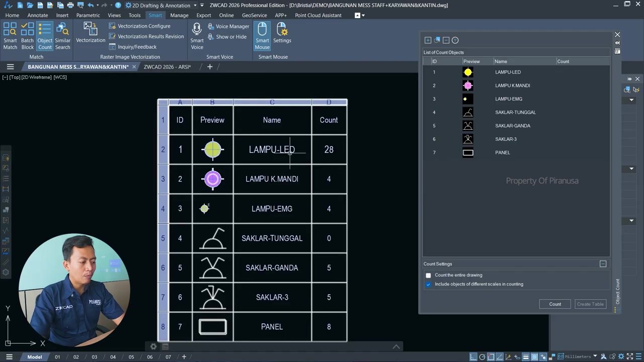Viewport: 644px width, 362px height.
Task: Start the Similar Search tool
Action: (62, 36)
